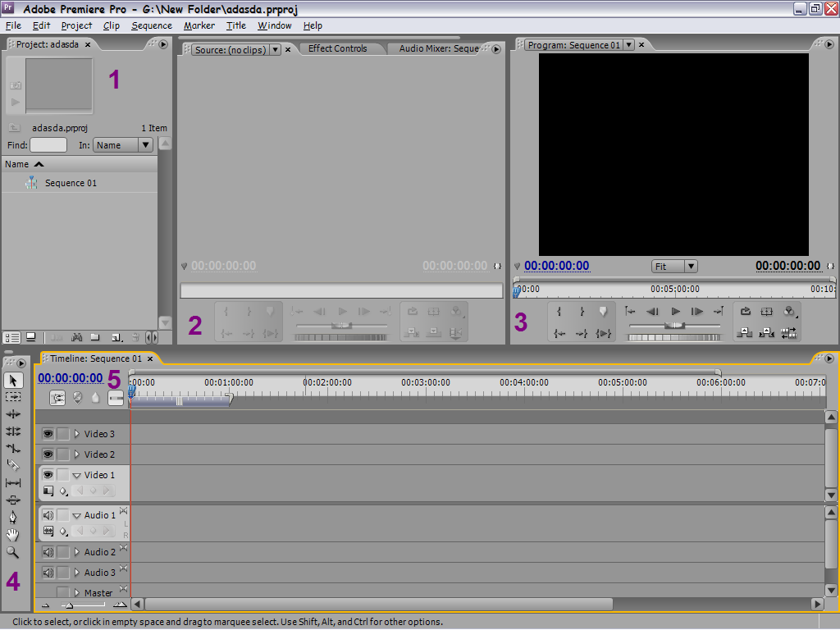
Task: Select the Ripple Edit tool
Action: point(13,414)
